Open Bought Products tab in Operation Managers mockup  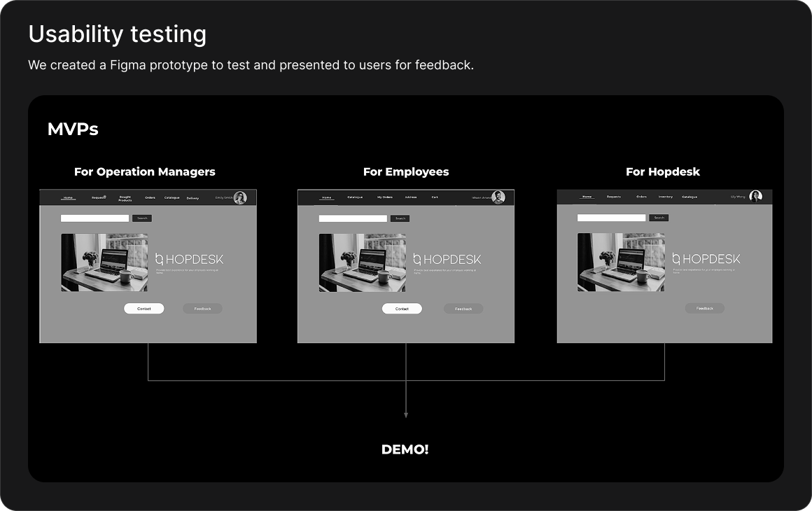coord(125,199)
